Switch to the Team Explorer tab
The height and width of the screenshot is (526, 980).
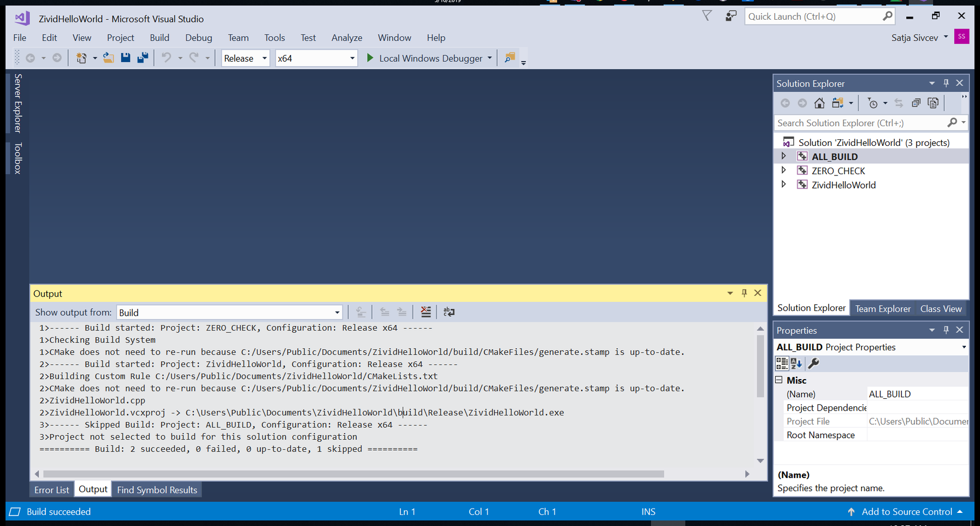(x=883, y=309)
